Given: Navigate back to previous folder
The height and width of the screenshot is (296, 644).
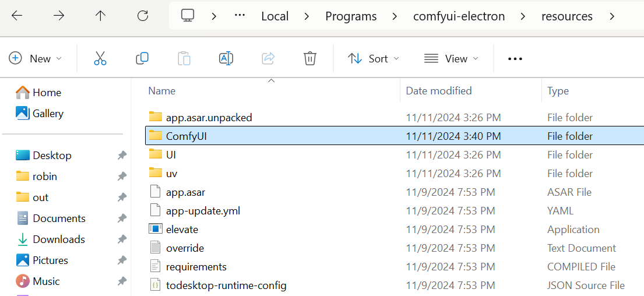Looking at the screenshot, I should (17, 16).
